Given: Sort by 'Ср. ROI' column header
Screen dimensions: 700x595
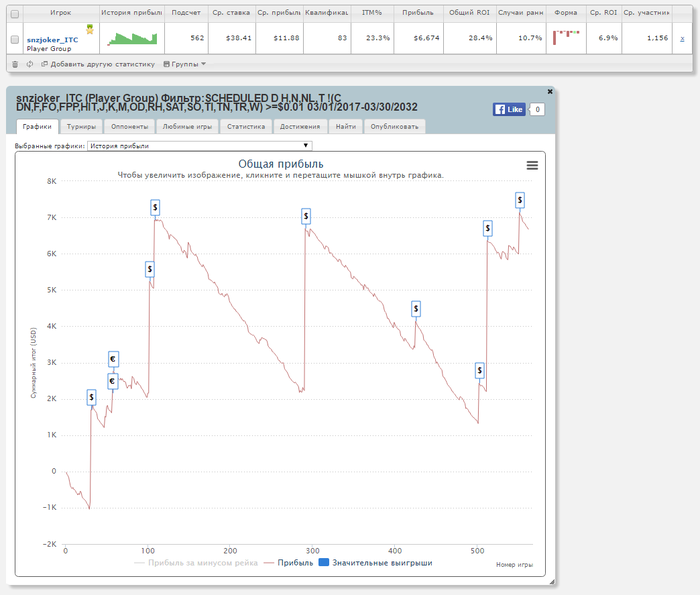Looking at the screenshot, I should [604, 13].
